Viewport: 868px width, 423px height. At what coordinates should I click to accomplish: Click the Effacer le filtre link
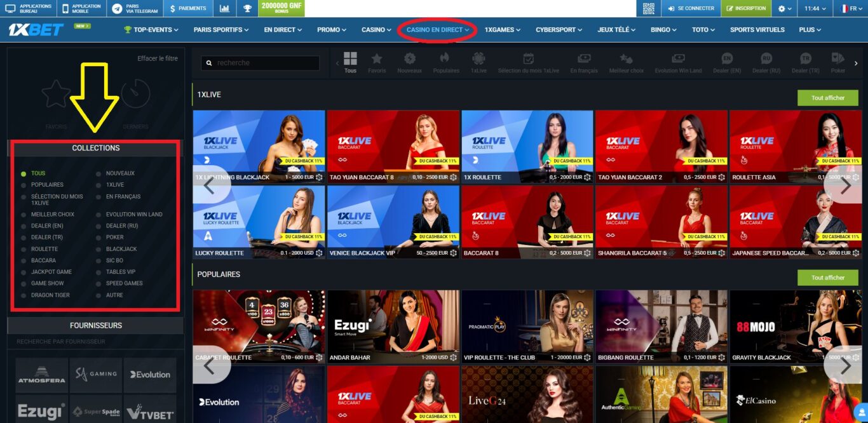(158, 58)
